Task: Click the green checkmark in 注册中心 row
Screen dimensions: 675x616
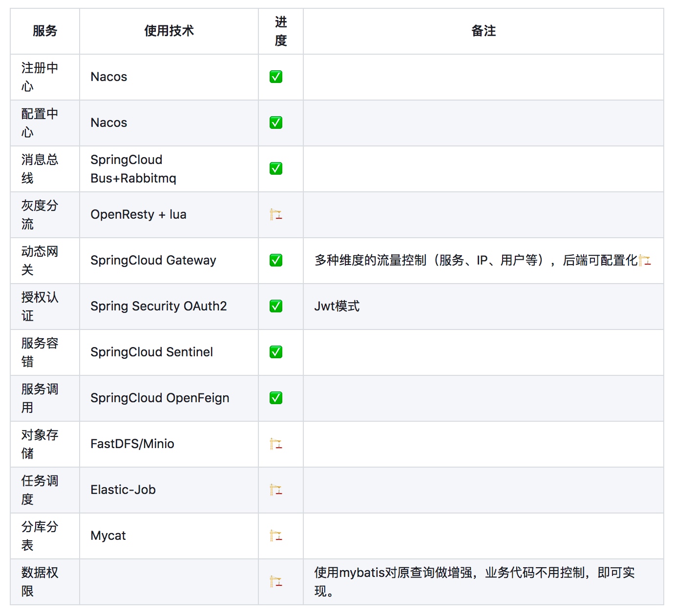Action: pyautogui.click(x=276, y=77)
